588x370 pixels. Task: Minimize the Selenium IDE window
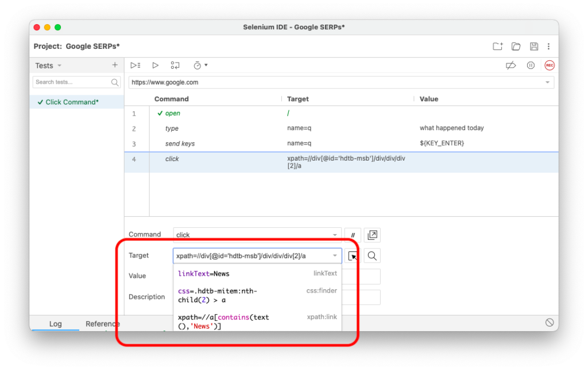(x=47, y=27)
